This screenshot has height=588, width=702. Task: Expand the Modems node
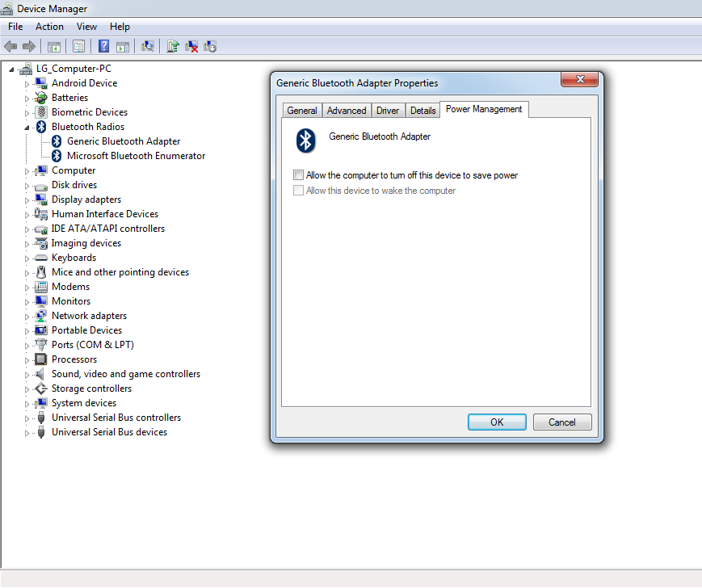tap(27, 288)
